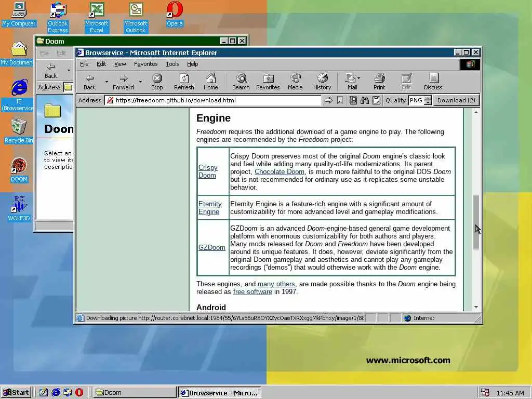
Task: Open the Discuss toolbar button
Action: click(x=433, y=82)
